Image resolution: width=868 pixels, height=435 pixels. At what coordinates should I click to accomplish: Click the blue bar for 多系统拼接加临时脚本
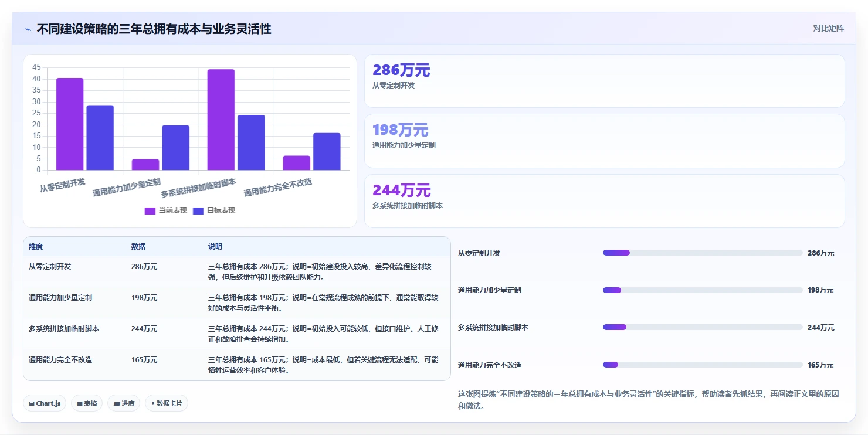[x=251, y=142]
